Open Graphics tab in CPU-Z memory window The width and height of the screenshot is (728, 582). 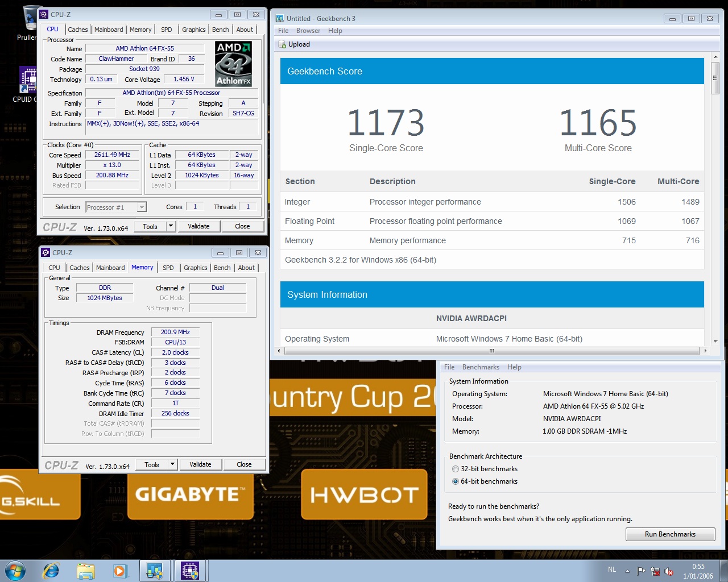pyautogui.click(x=196, y=268)
